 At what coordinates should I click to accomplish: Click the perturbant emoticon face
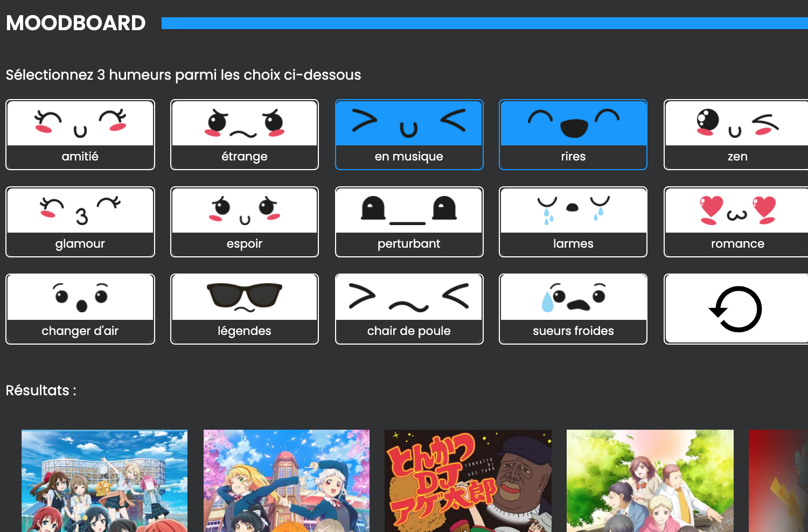point(409,211)
